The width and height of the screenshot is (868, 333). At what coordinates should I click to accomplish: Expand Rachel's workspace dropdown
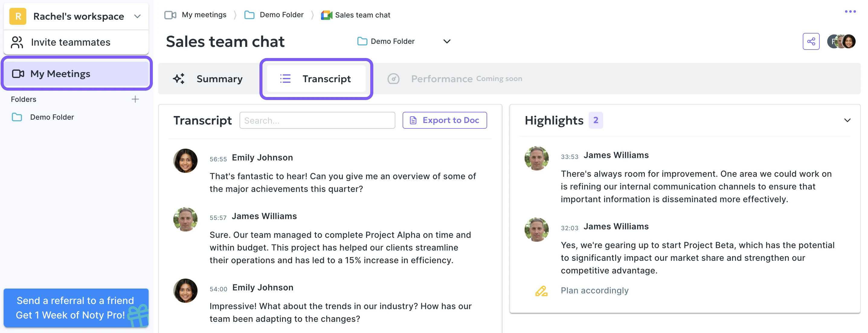click(x=137, y=16)
